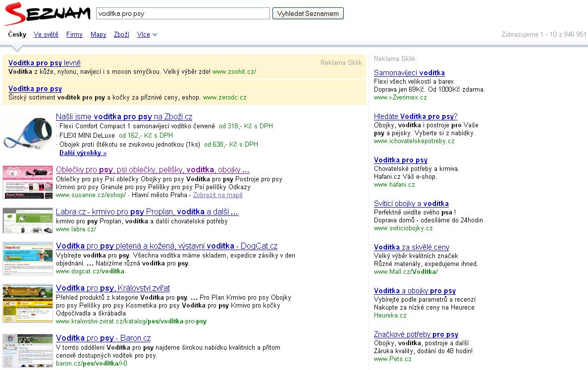Image resolution: width=588 pixels, height=370 pixels.
Task: Open result 'Vodítka pro psy - Baron.cz'
Action: [x=103, y=338]
